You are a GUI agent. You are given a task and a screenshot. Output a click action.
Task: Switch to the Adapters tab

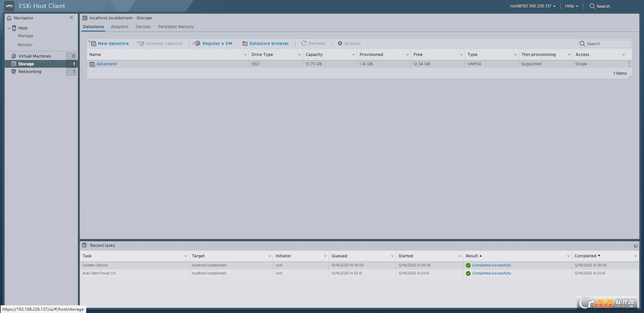[x=119, y=27]
